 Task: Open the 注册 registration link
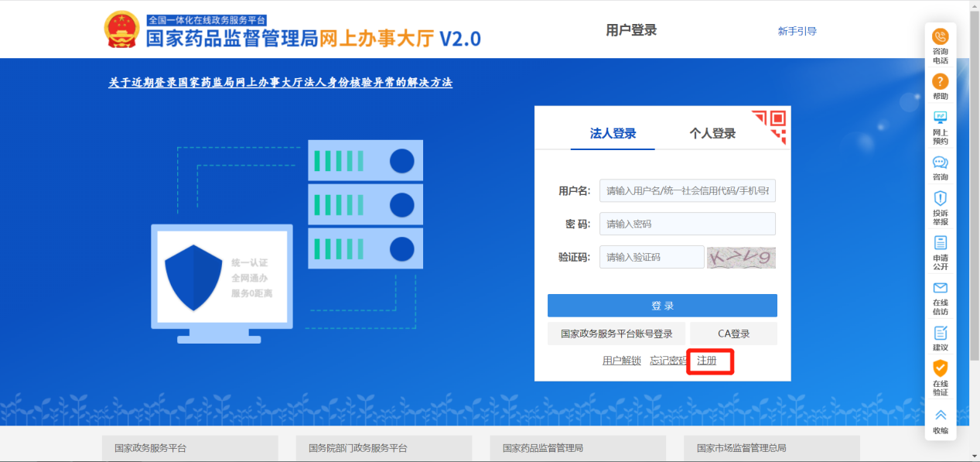707,361
